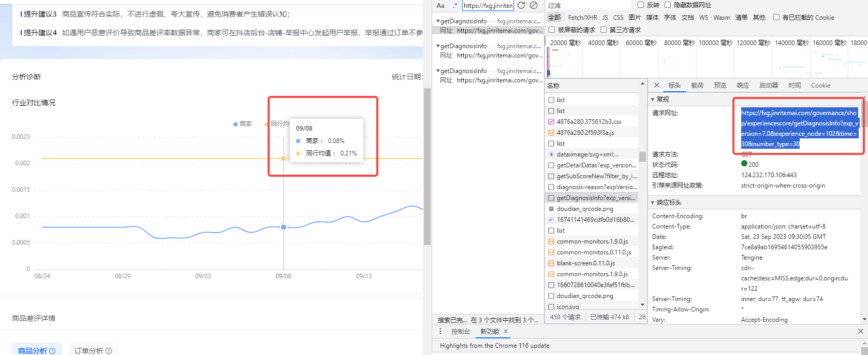This screenshot has width=868, height=355.
Task: Close the bottom DevTools drawer
Action: pyautogui.click(x=860, y=331)
